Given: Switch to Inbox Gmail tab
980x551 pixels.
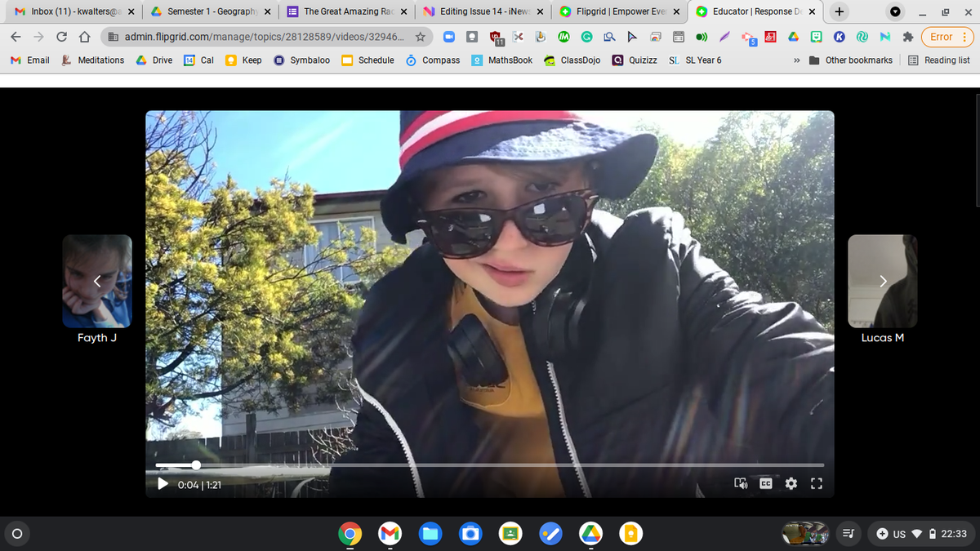Looking at the screenshot, I should [x=72, y=11].
